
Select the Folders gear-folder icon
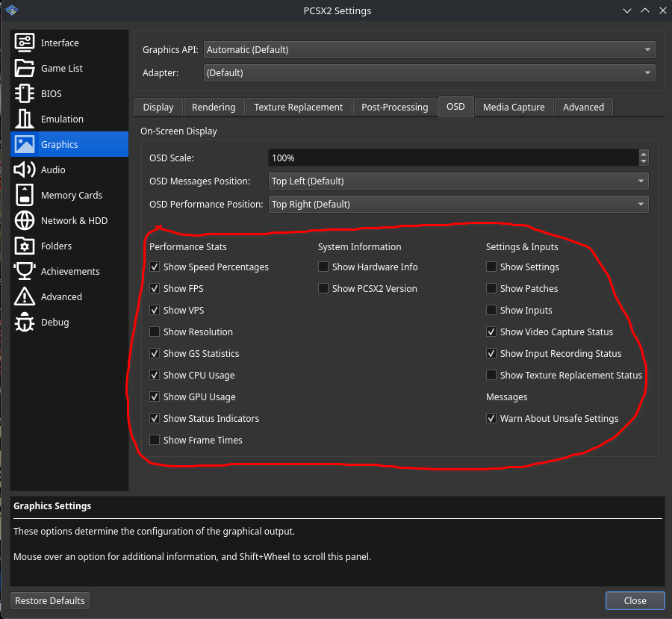[25, 246]
